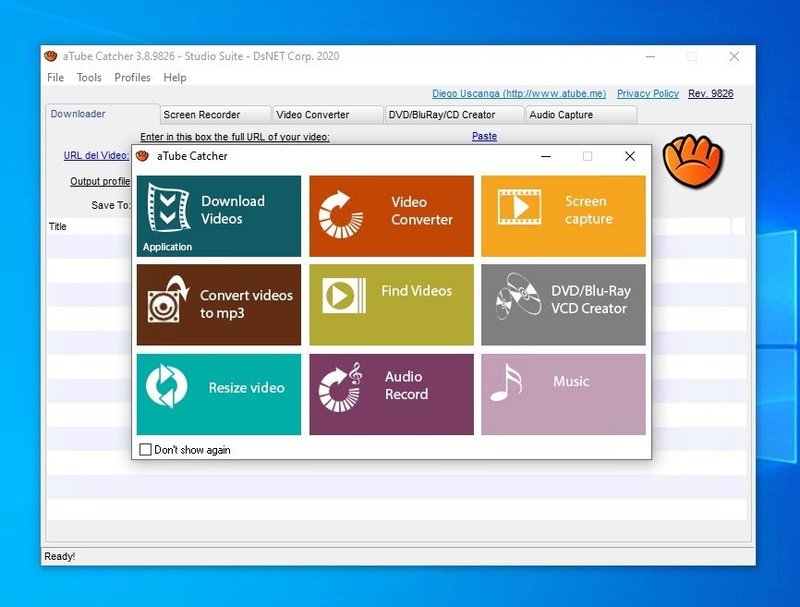Select the Download Videos tile
This screenshot has width=800, height=607.
218,214
